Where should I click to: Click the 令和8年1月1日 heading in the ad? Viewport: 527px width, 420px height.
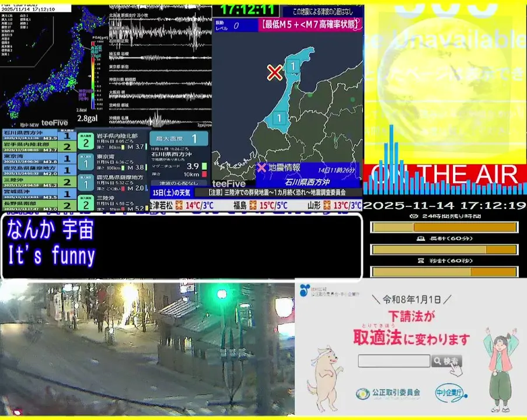pos(411,299)
